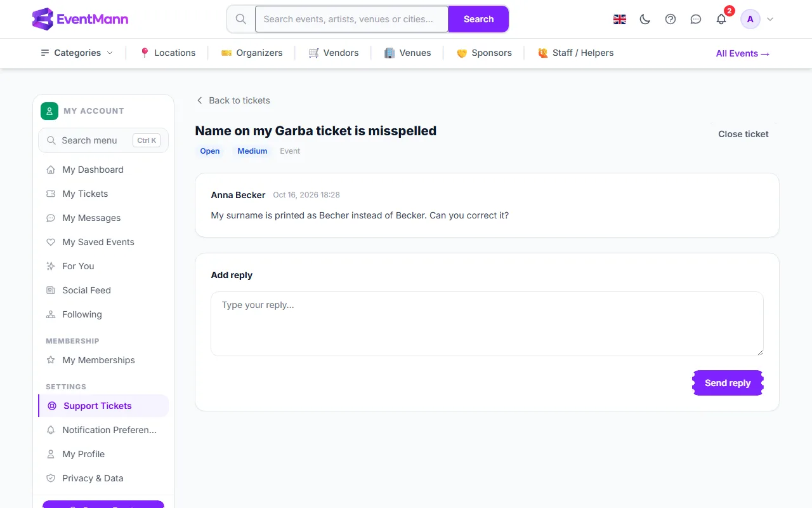Open My Memberships star item
812x508 pixels.
(x=103, y=360)
